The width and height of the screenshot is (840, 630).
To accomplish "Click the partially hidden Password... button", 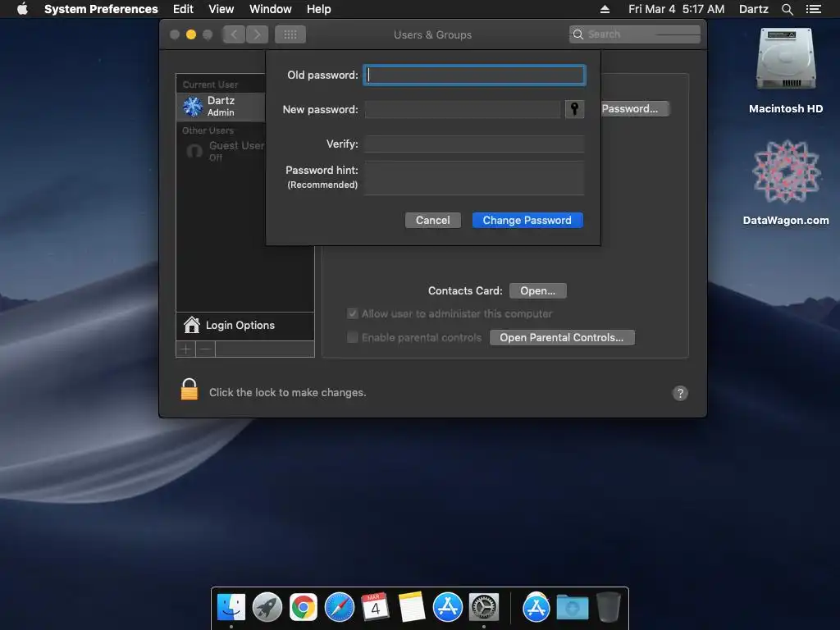I will pyautogui.click(x=634, y=109).
